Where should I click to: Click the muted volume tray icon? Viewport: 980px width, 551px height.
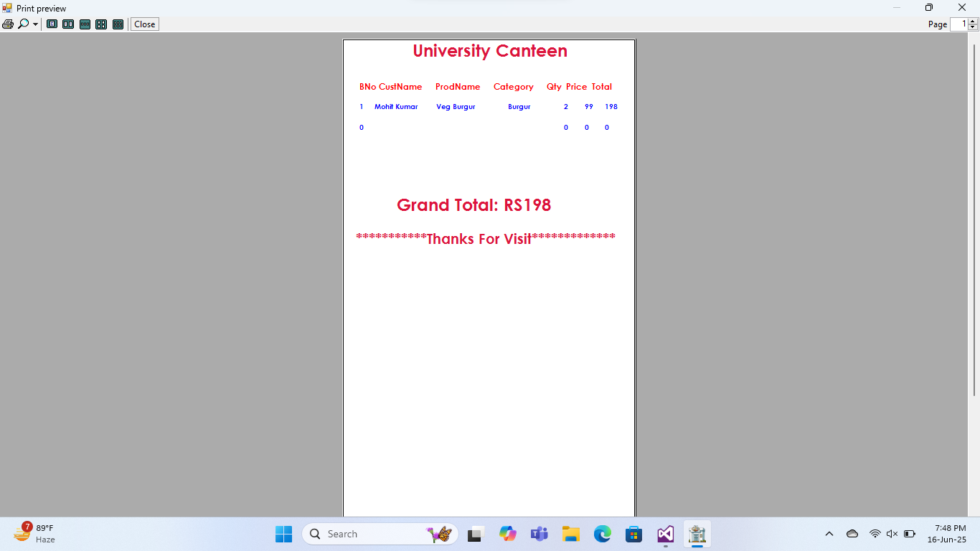pos(892,534)
